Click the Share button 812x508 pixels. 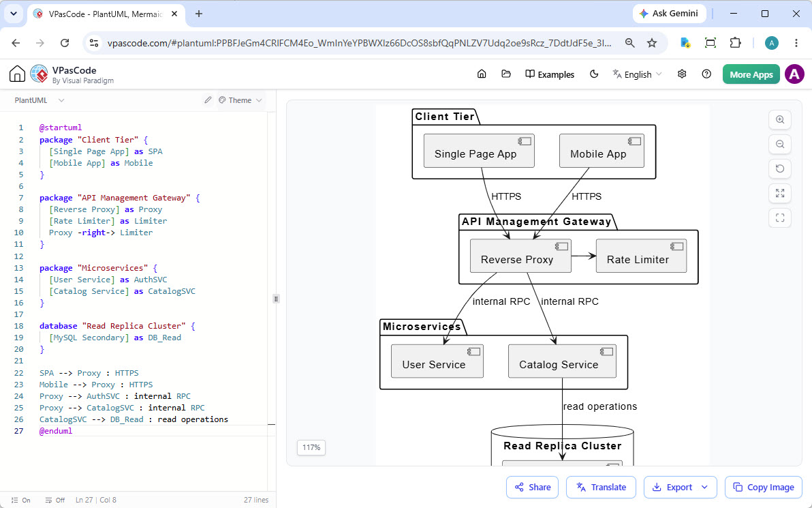pos(532,488)
